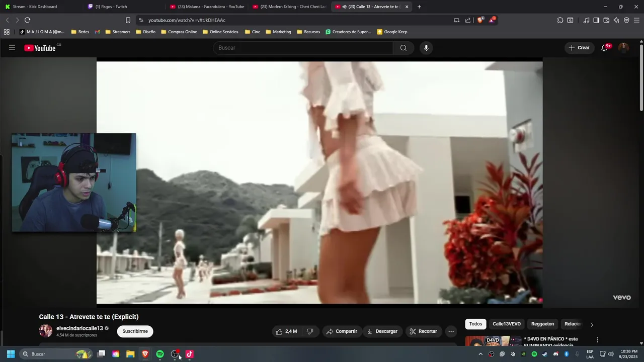Select the Todos filter chip
This screenshot has width=644, height=362.
475,324
